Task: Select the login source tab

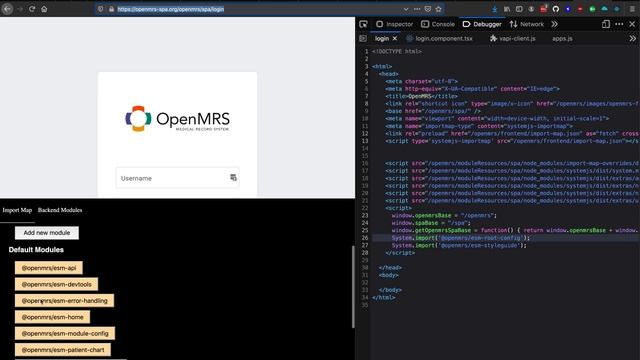Action: 382,38
